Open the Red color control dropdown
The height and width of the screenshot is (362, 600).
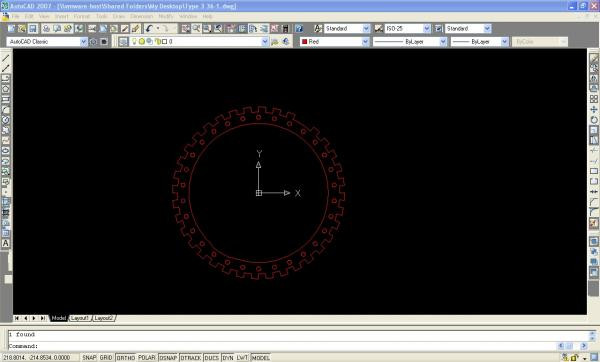(335, 42)
